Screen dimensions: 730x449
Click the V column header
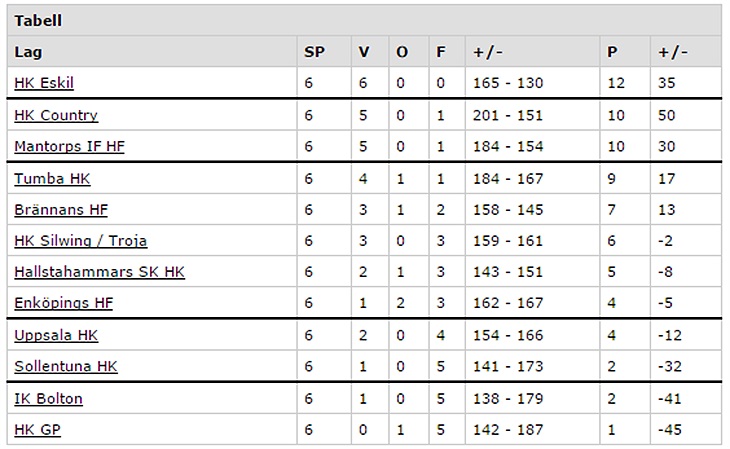364,52
